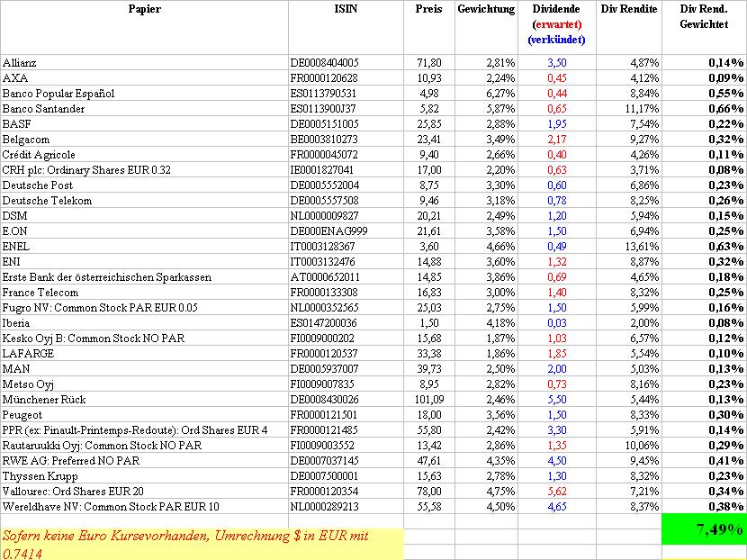Select Kesko Oyj B name cell
The width and height of the screenshot is (747, 560).
[x=144, y=338]
